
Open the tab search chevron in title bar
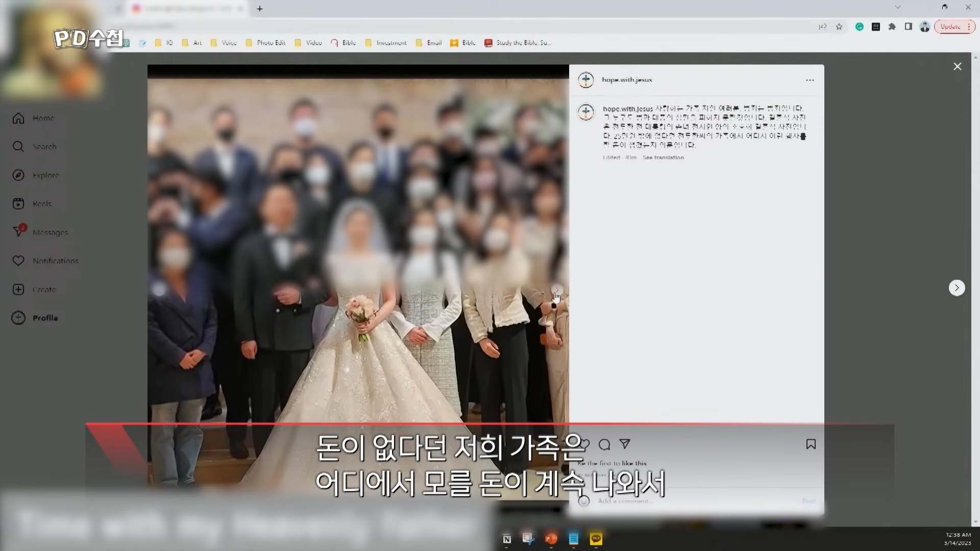(898, 7)
